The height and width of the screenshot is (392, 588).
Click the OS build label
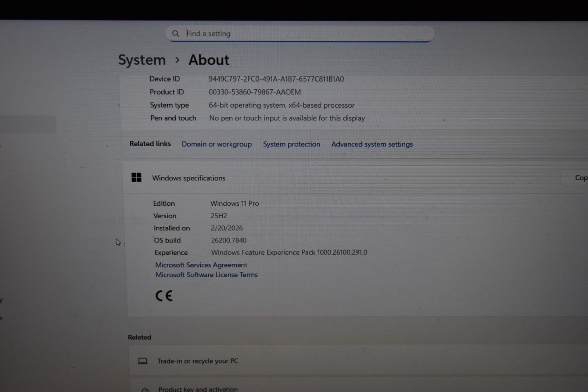[x=167, y=240]
